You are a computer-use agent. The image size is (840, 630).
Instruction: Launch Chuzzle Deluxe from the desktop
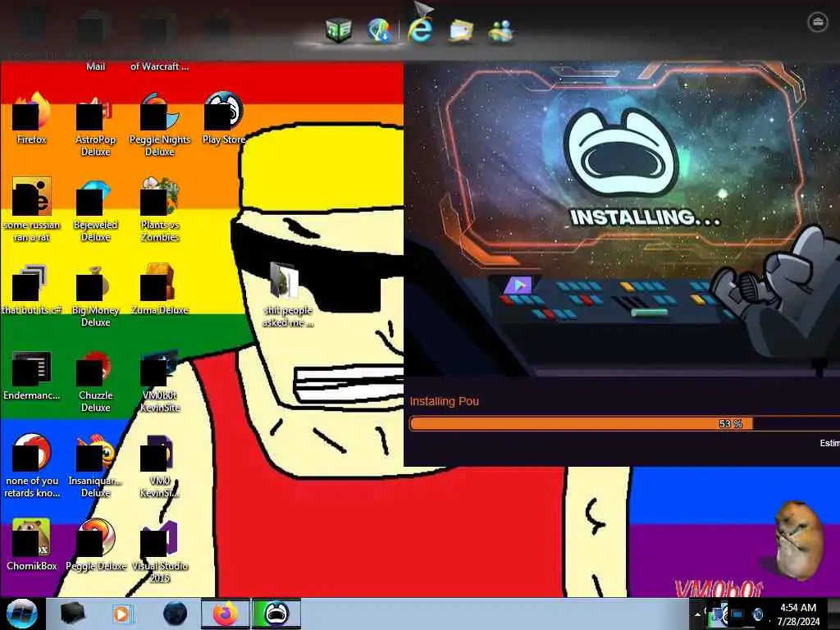95,381
